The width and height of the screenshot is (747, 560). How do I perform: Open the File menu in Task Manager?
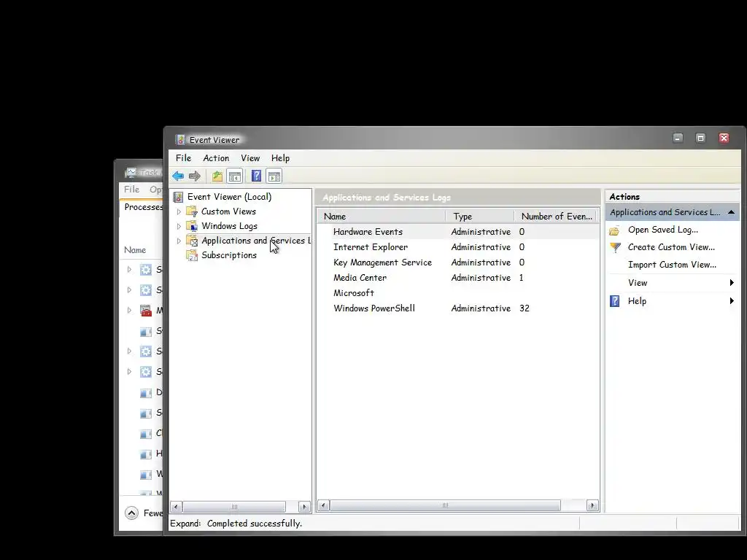(132, 190)
